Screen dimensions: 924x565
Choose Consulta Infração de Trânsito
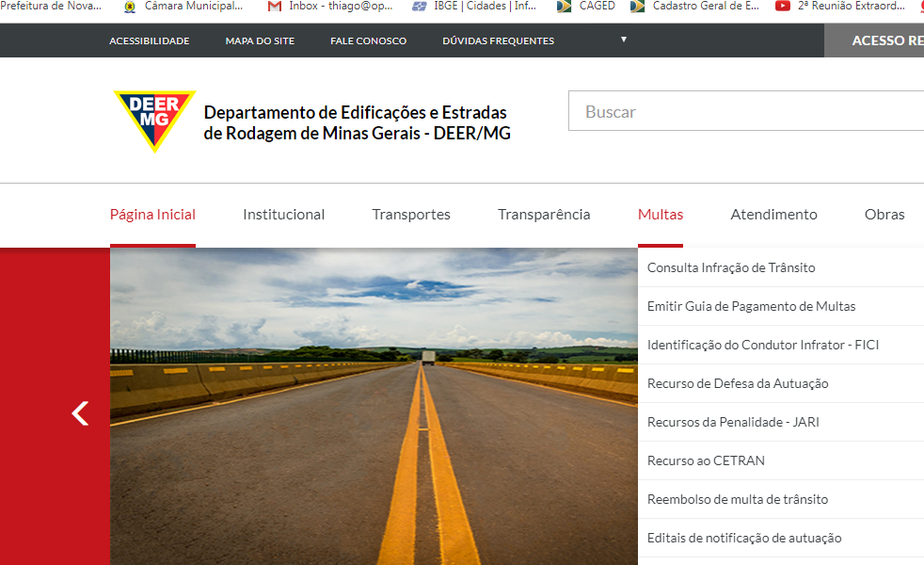(x=781, y=267)
